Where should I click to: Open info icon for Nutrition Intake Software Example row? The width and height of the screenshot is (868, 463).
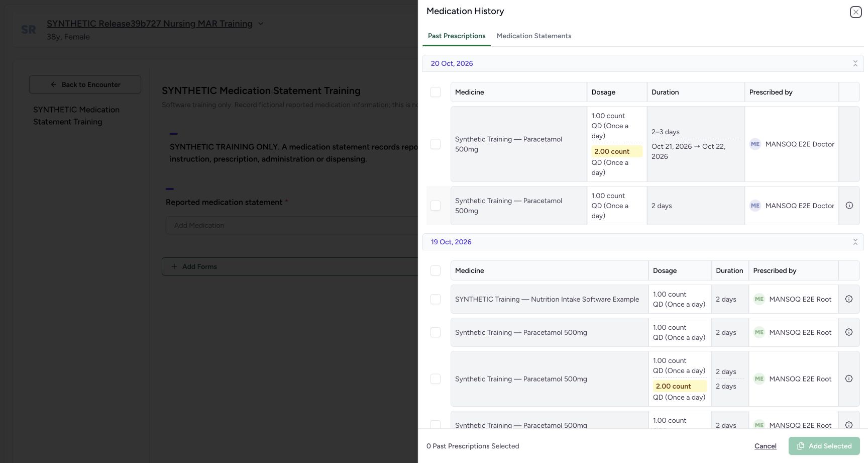849,299
